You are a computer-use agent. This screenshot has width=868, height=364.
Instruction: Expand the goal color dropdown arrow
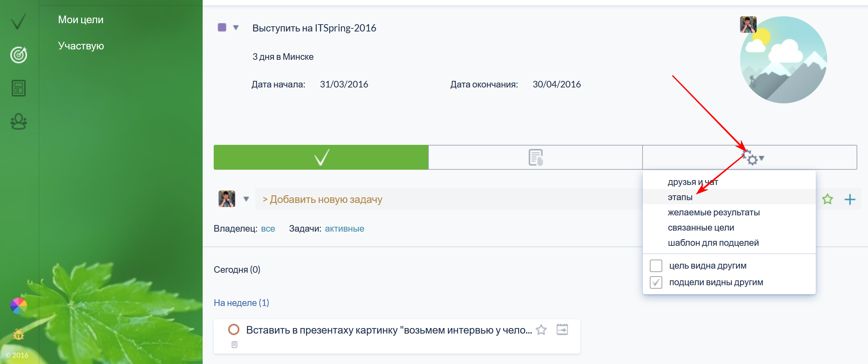(x=236, y=28)
